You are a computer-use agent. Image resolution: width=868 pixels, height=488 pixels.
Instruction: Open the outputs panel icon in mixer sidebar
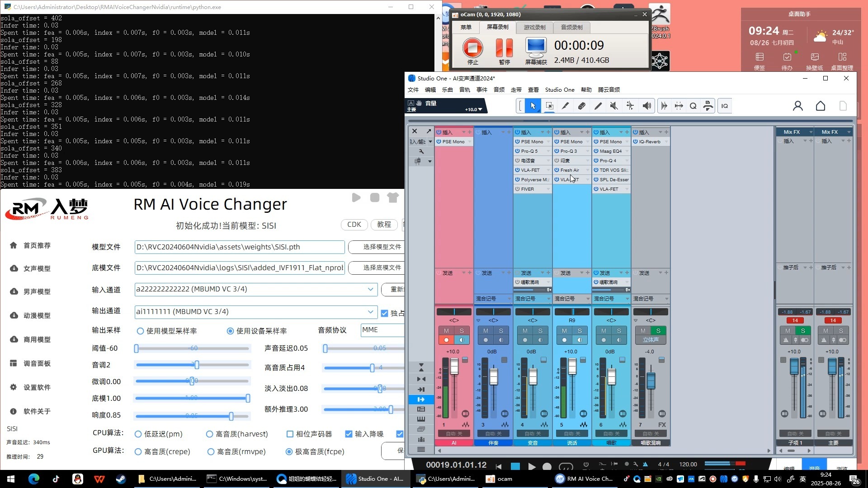(421, 399)
